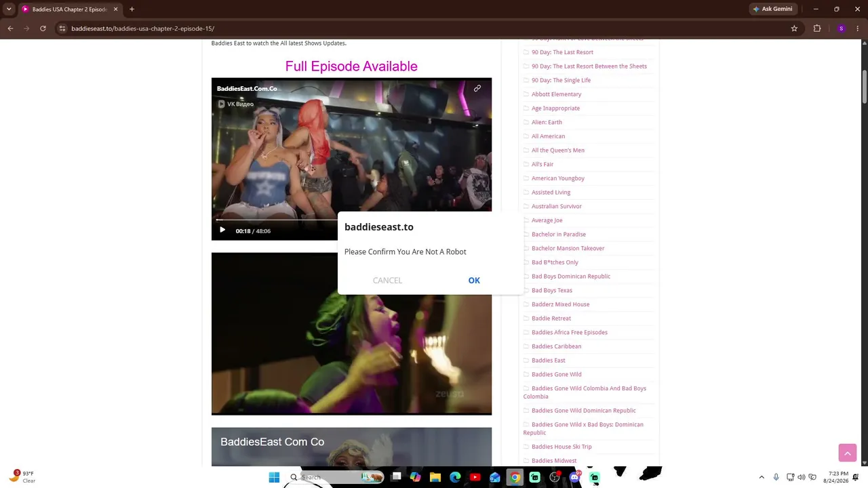Open the All the Queen's Men category
Screen dimensions: 868x488
[x=558, y=150]
